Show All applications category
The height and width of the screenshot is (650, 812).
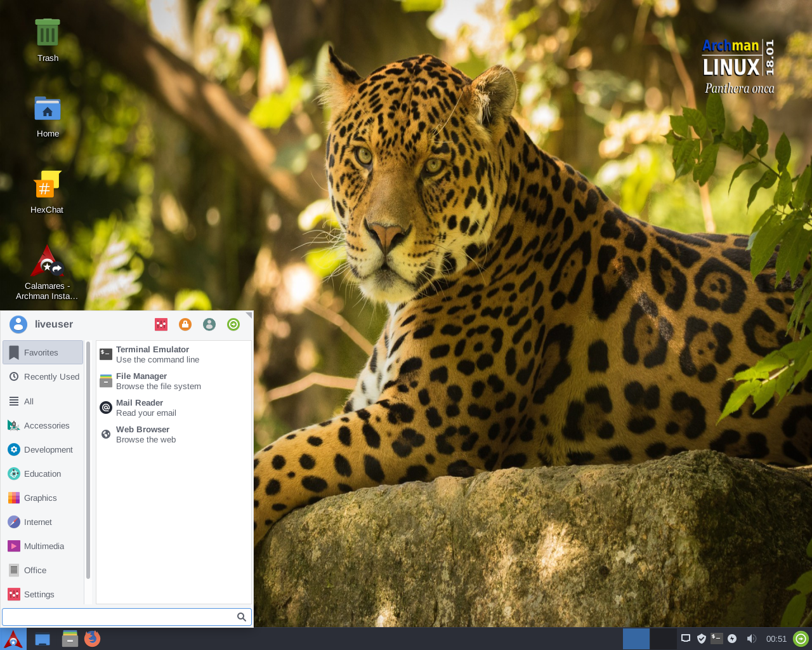click(x=43, y=401)
